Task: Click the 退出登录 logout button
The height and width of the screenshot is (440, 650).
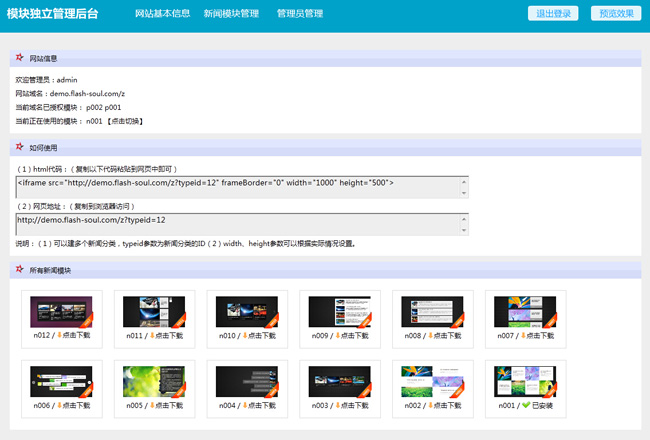Action: [x=553, y=13]
